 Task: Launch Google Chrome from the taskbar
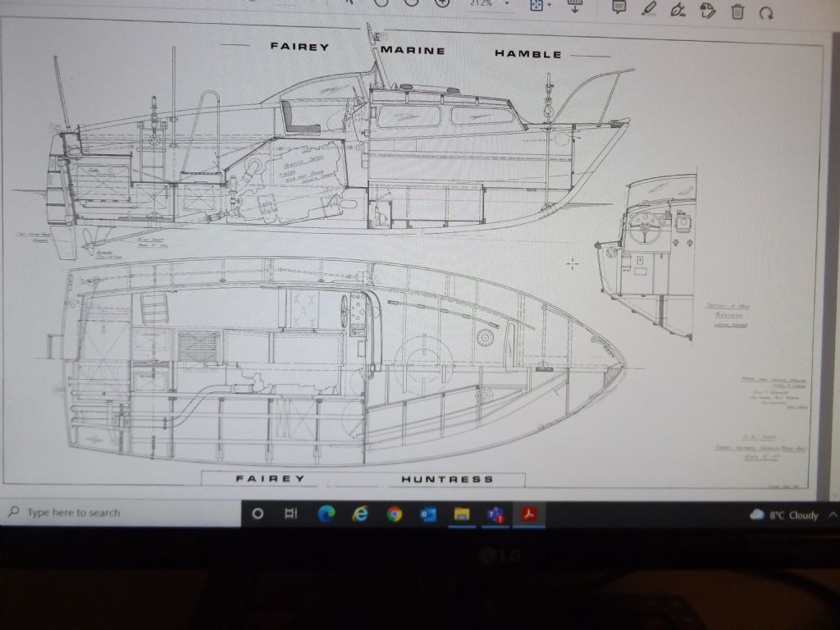(395, 515)
